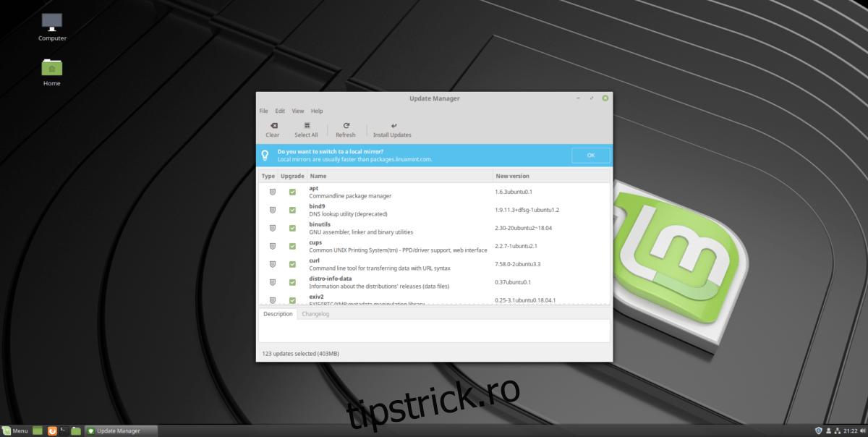Uncheck the upgrade checkbox for distro-info-data
This screenshot has width=868, height=437.
292,282
